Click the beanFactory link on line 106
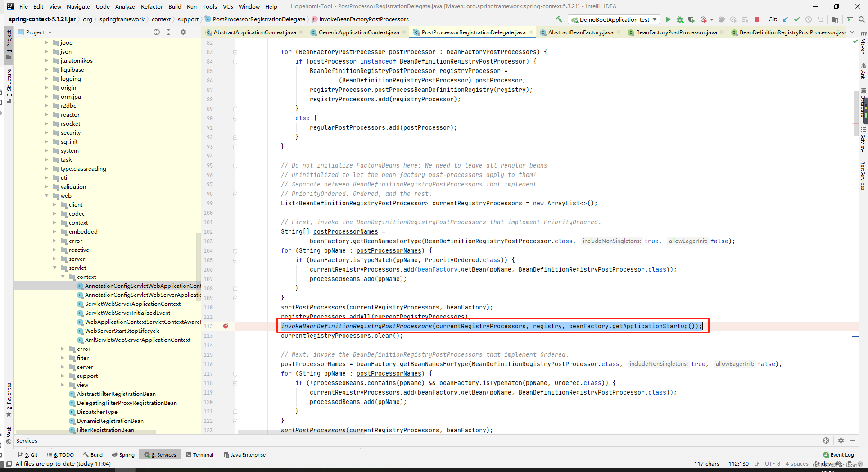 (437, 269)
